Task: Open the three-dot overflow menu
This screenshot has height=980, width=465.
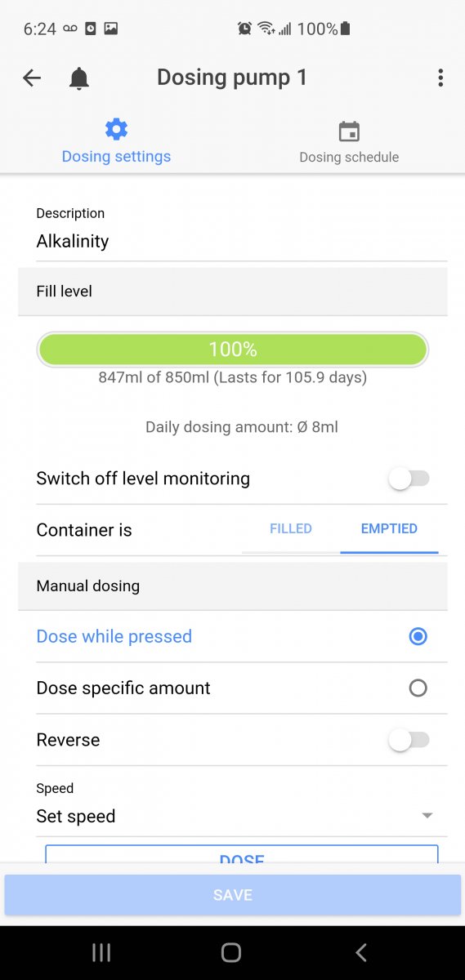Action: point(440,78)
